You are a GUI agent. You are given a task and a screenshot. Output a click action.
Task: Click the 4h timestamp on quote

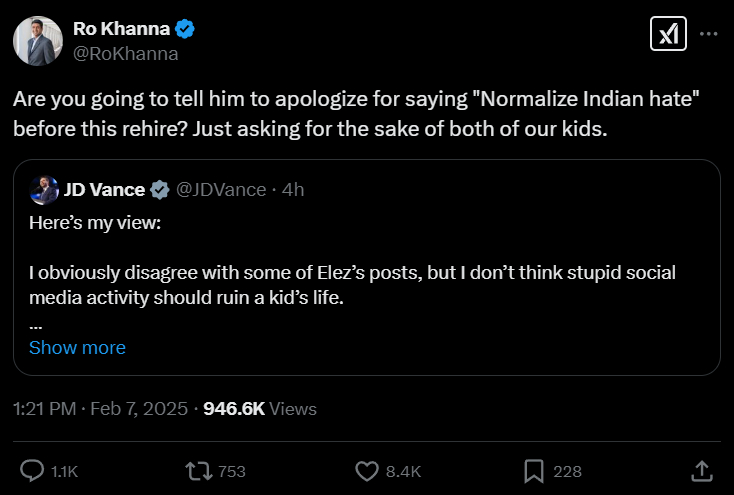pyautogui.click(x=294, y=189)
